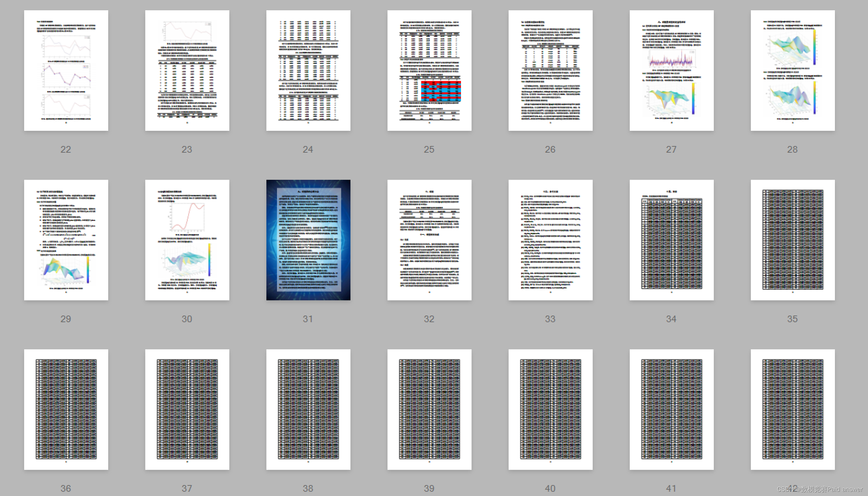Open page 40 thumbnail
868x496 pixels.
pos(551,410)
